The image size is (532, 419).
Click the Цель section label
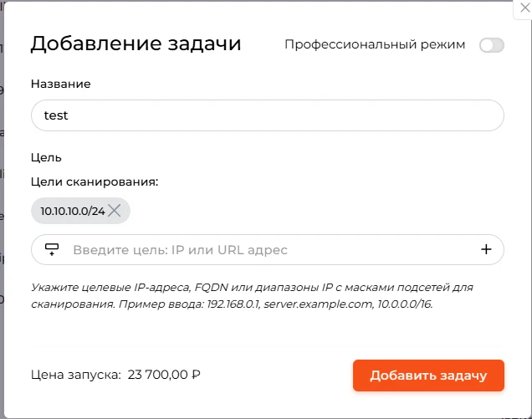pyautogui.click(x=46, y=158)
